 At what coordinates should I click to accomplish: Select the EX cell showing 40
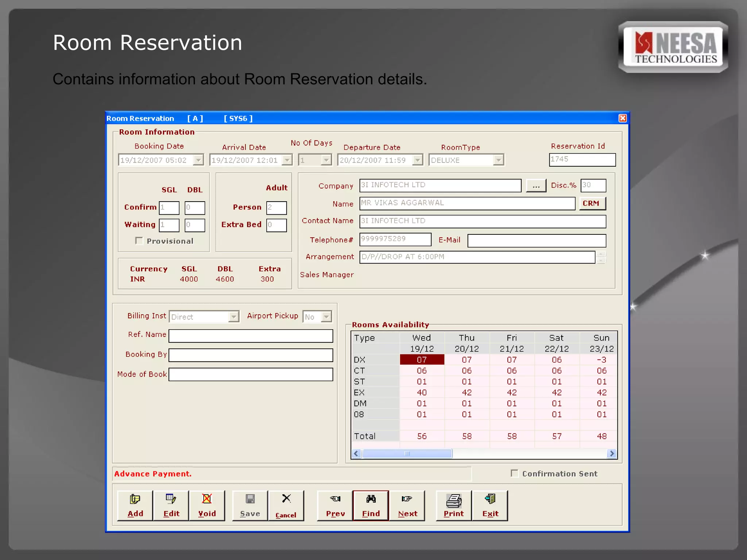pos(422,392)
